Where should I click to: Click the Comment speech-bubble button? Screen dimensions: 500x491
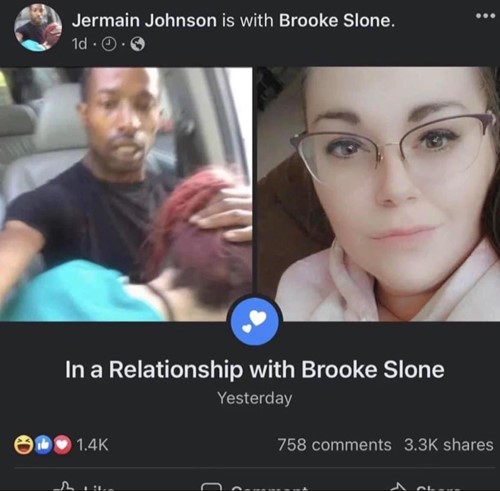(x=255, y=487)
